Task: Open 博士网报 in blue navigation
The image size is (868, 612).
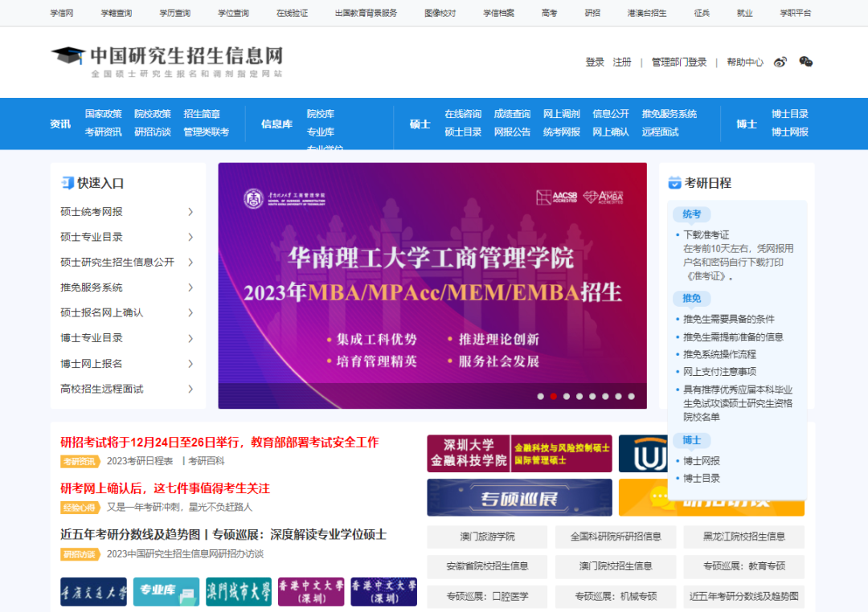Action: [x=790, y=133]
